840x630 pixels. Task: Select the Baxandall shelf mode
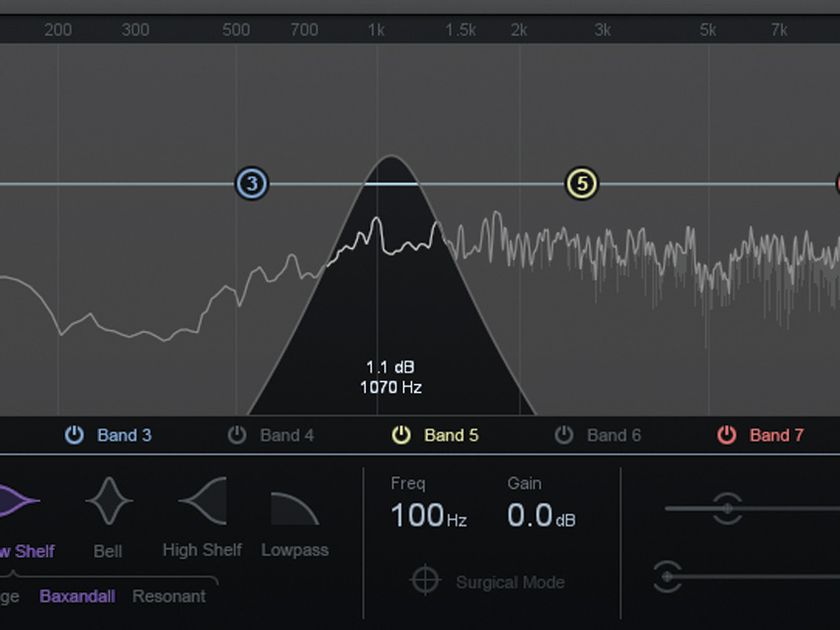(x=76, y=596)
